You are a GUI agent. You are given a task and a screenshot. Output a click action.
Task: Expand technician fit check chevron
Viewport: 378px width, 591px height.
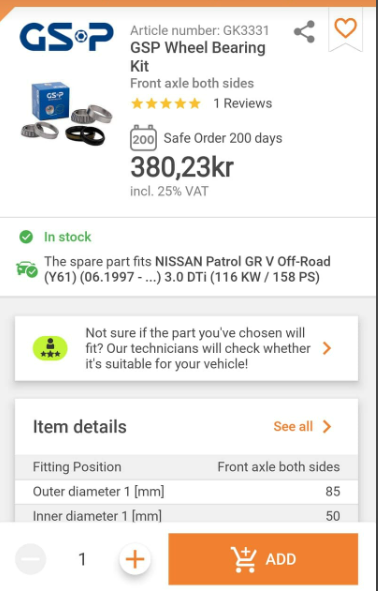[x=327, y=348]
